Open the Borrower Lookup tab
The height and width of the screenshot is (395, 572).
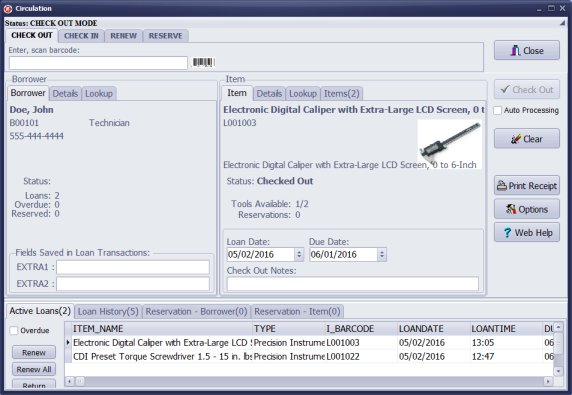coord(99,94)
